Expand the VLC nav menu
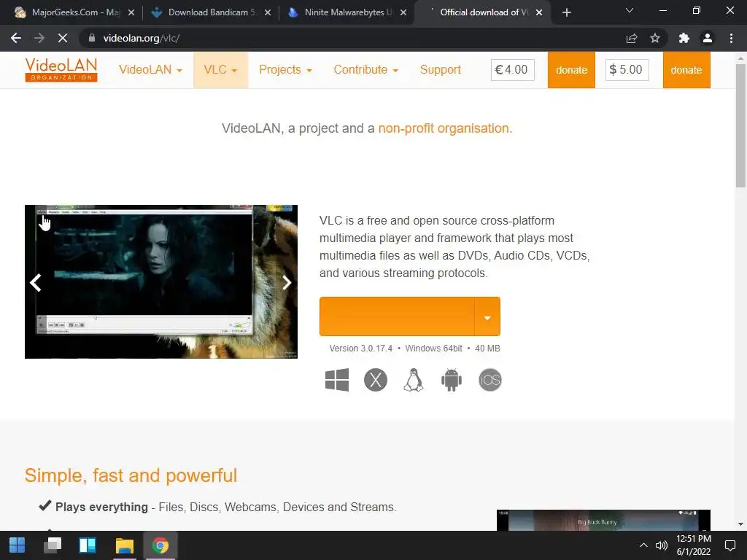The image size is (747, 560). click(x=220, y=70)
